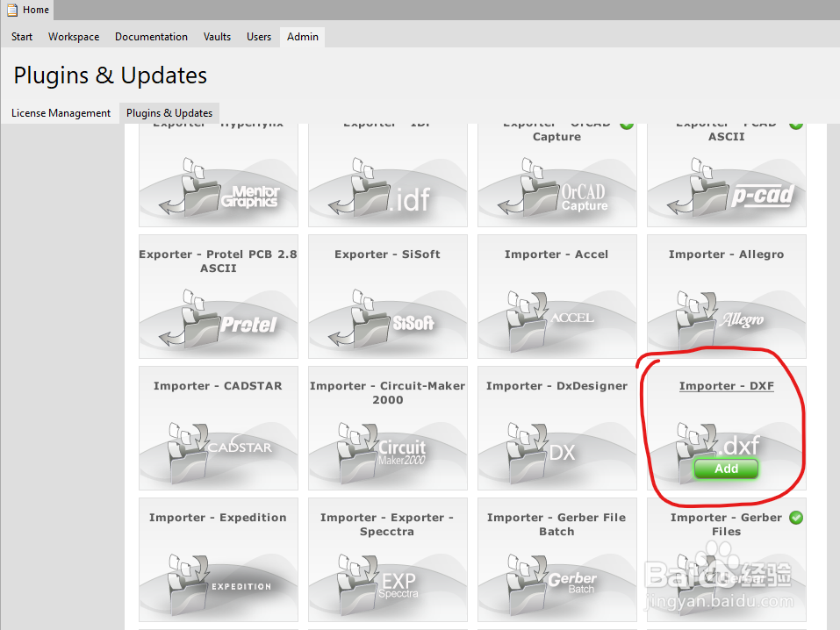This screenshot has width=840, height=630.
Task: Click the Protel exporter plugin icon
Action: [x=219, y=319]
